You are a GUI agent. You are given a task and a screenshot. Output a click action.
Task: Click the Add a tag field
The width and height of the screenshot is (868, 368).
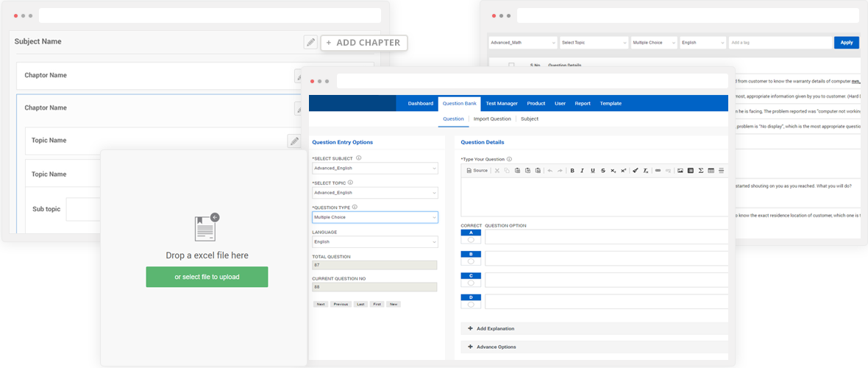pos(780,43)
